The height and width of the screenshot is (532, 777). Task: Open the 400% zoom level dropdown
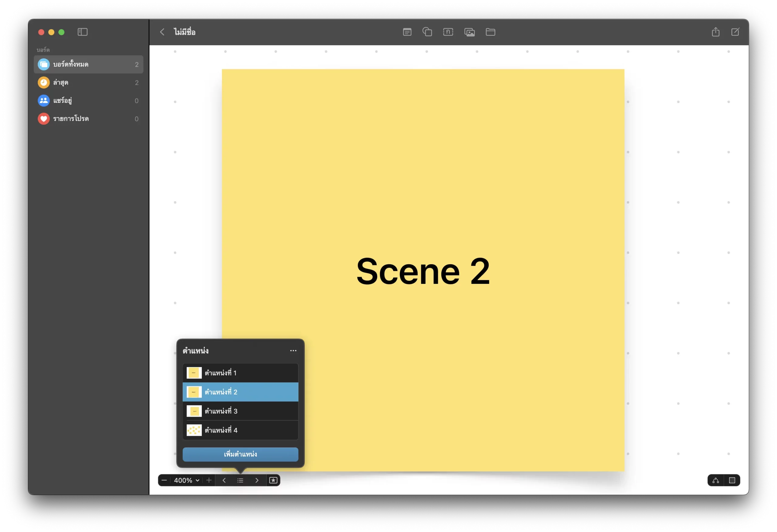tap(187, 480)
